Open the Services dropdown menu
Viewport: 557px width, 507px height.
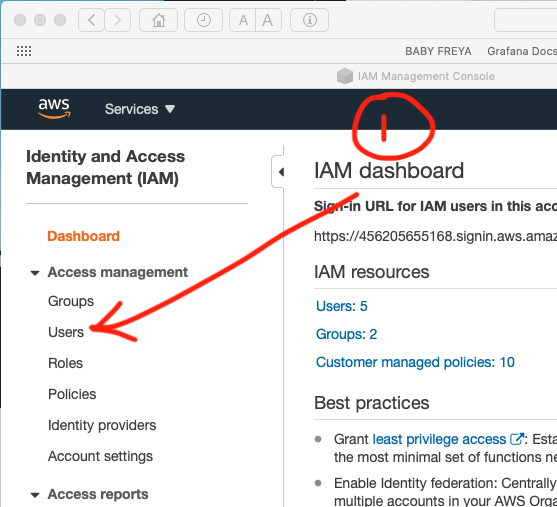[140, 109]
